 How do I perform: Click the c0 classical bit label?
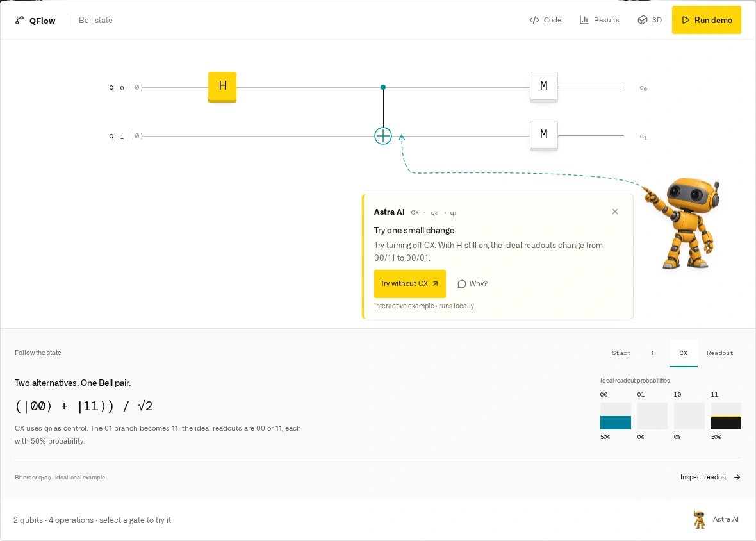[x=643, y=88]
